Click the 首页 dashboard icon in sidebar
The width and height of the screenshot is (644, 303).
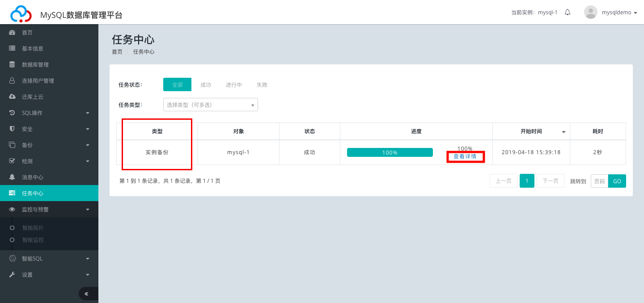coord(12,33)
